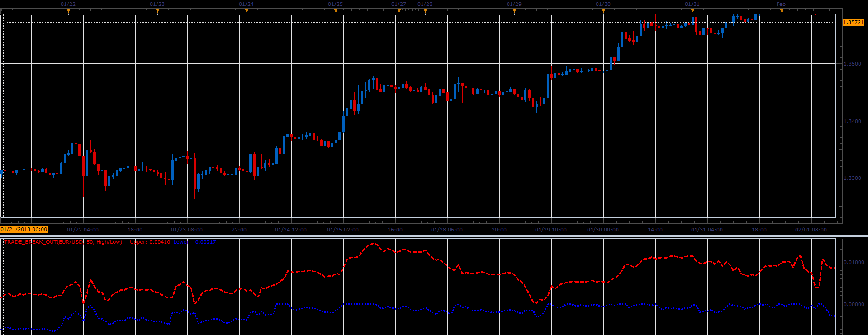This screenshot has height=335, width=868.
Task: Click the 01/30 00:00 time axis label
Action: pos(603,230)
